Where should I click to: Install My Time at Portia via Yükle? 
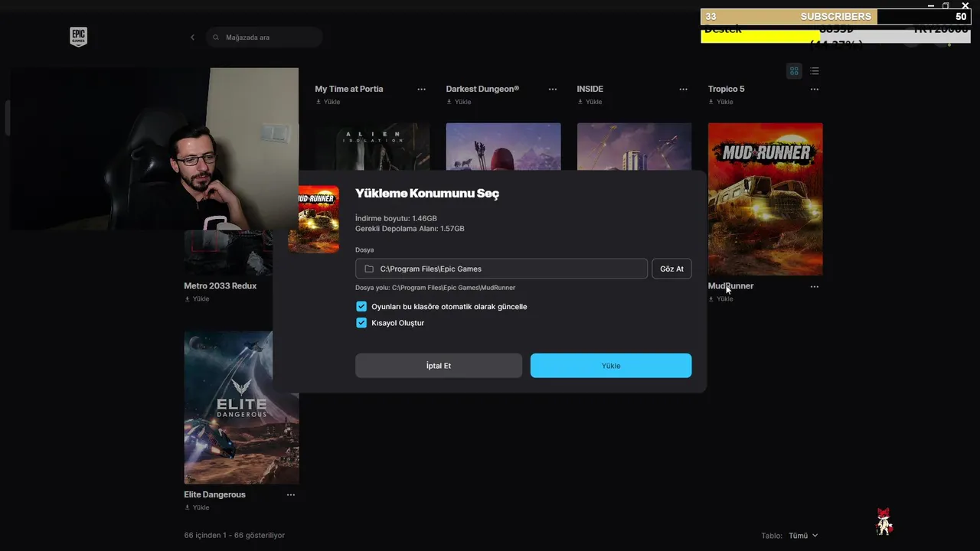328,102
